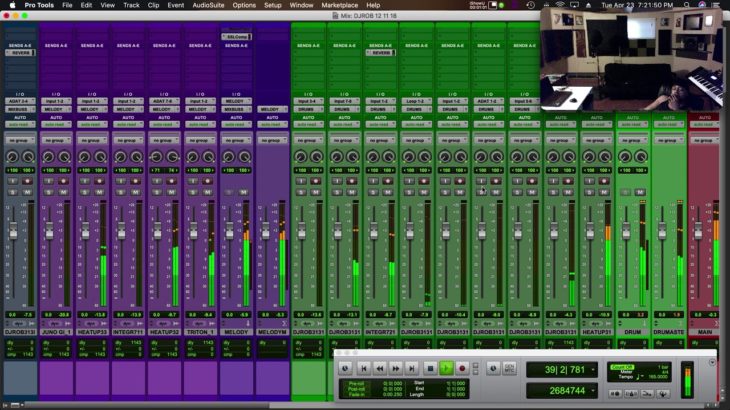Screen dimensions: 730x410
Task: Click the JUNO GI_1 track name
Action: point(56,332)
